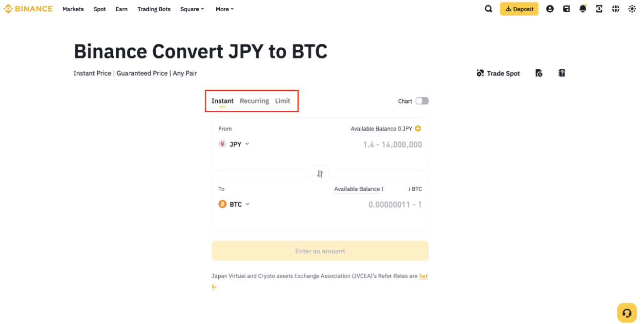Screen dimensions: 644x324
Task: Check the notification bell
Action: tap(582, 9)
